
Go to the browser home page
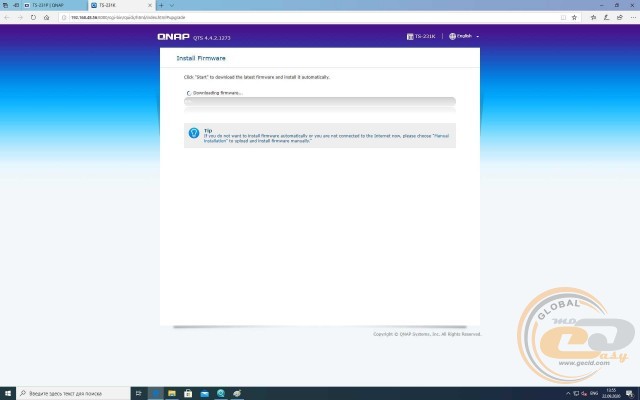click(47, 18)
